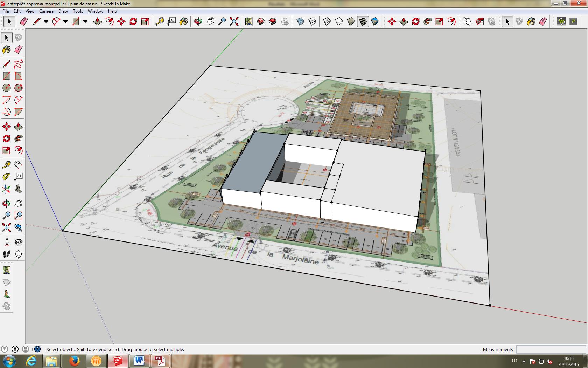This screenshot has width=588, height=368.
Task: Open the Extension Warehouse
Action: pos(273,22)
